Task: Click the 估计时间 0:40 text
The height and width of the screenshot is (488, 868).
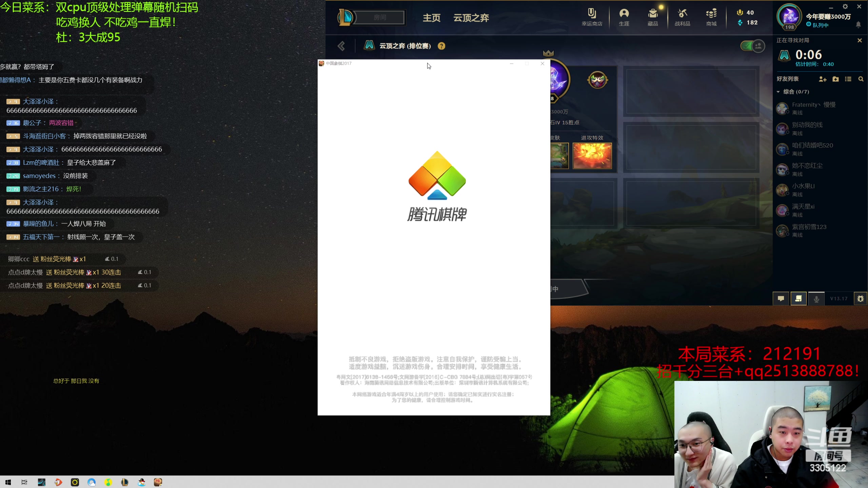Action: click(x=814, y=64)
